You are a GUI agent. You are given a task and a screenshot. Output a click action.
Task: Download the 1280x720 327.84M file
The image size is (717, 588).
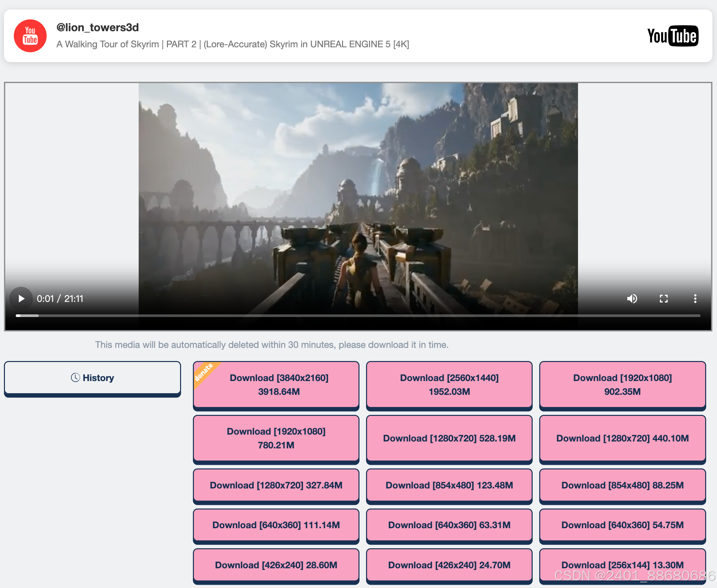pyautogui.click(x=276, y=485)
